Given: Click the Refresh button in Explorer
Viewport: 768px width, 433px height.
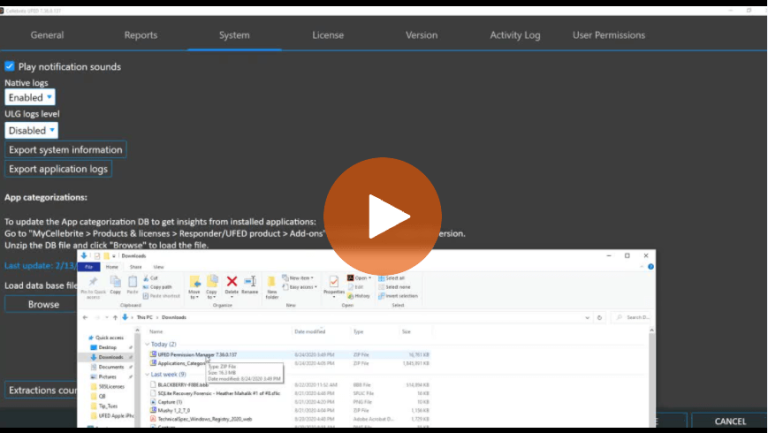Looking at the screenshot, I should 600,317.
